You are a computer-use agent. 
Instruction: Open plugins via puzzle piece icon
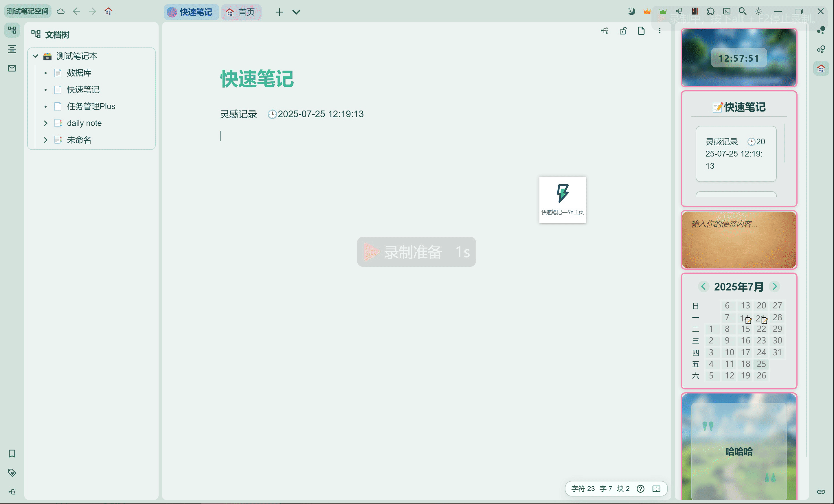point(710,11)
